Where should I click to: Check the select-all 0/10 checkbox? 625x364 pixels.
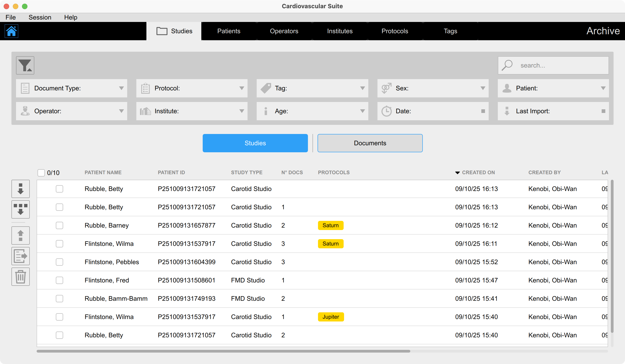[x=41, y=173]
